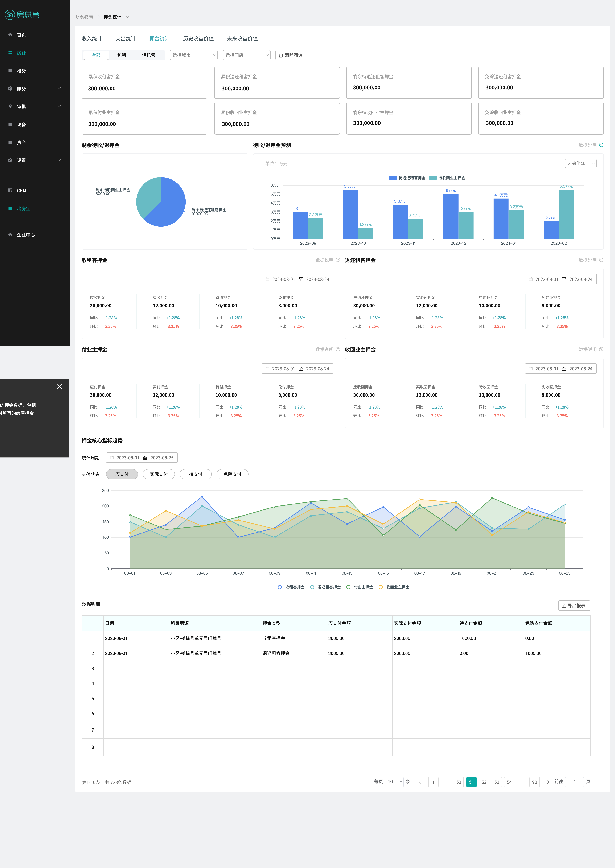Expand the 审批 sidebar menu
The width and height of the screenshot is (615, 868).
59,106
